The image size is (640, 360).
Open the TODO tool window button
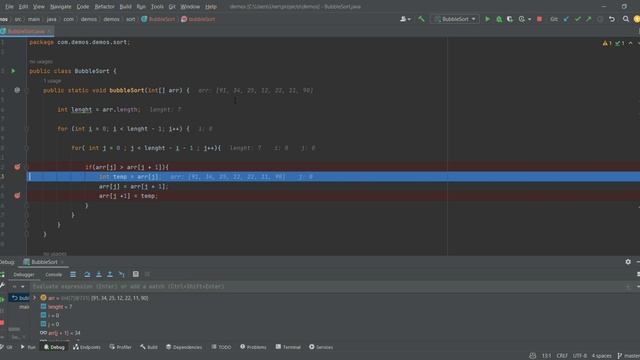point(221,347)
